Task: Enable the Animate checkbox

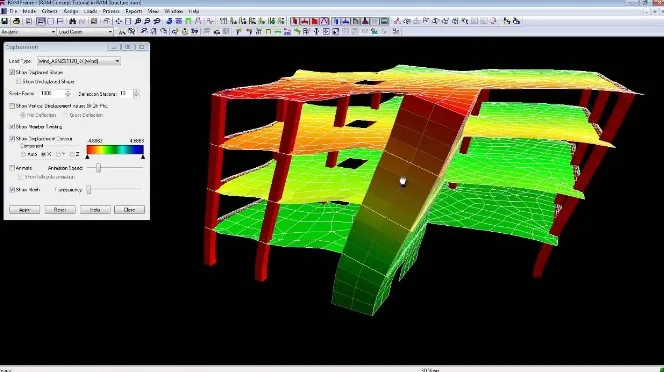Action: click(x=12, y=168)
